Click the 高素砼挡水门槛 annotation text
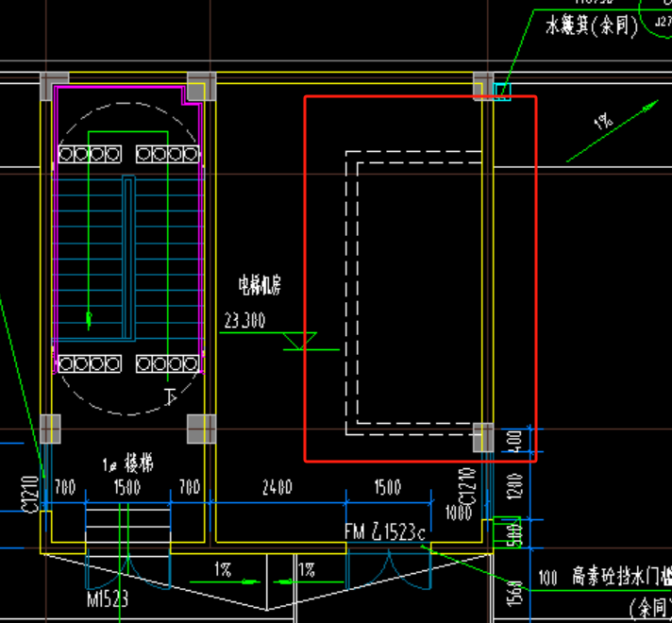The width and height of the screenshot is (672, 623). (622, 577)
